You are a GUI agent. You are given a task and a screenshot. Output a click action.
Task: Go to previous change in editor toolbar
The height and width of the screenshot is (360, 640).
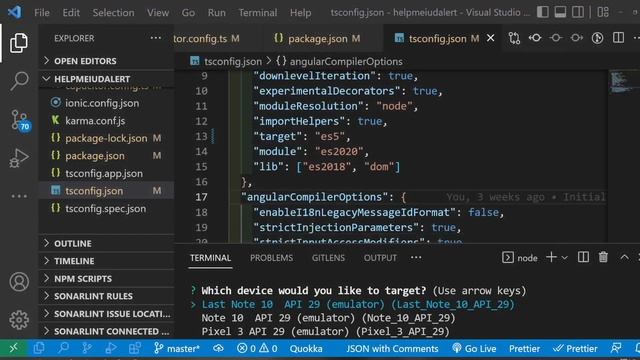pyautogui.click(x=535, y=38)
